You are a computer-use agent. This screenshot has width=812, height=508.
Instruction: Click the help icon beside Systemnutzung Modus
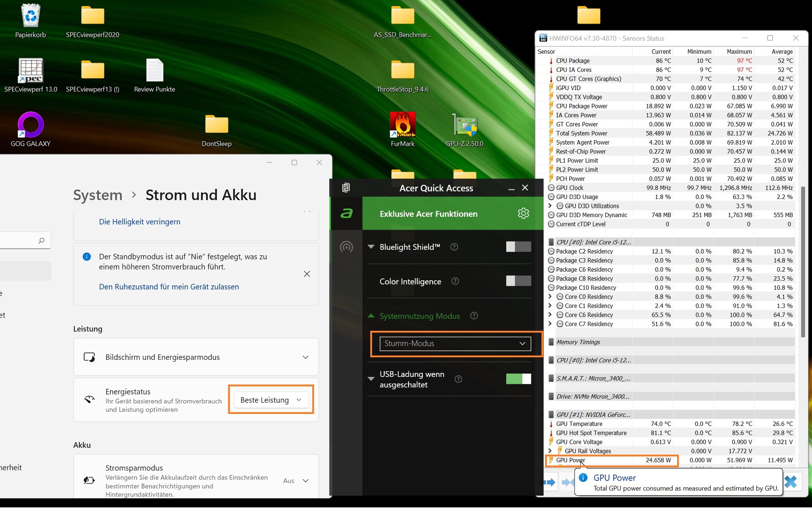pos(474,316)
